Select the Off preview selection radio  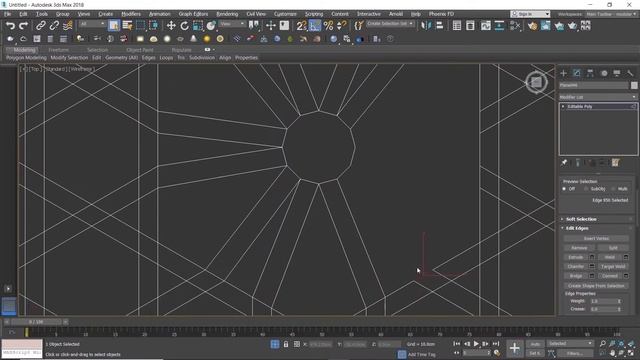[x=564, y=189]
